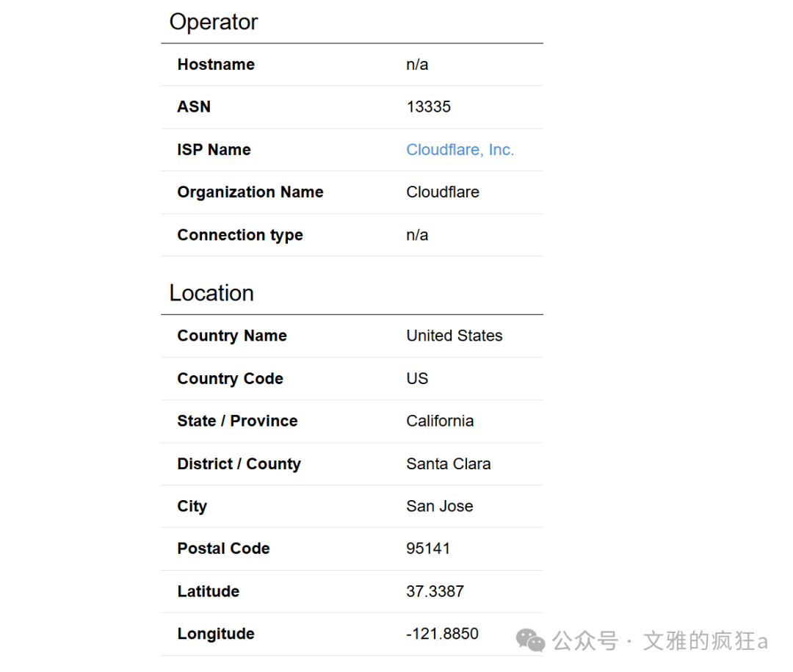Select the state value California
Viewport: 793px width, 672px height.
coord(440,421)
